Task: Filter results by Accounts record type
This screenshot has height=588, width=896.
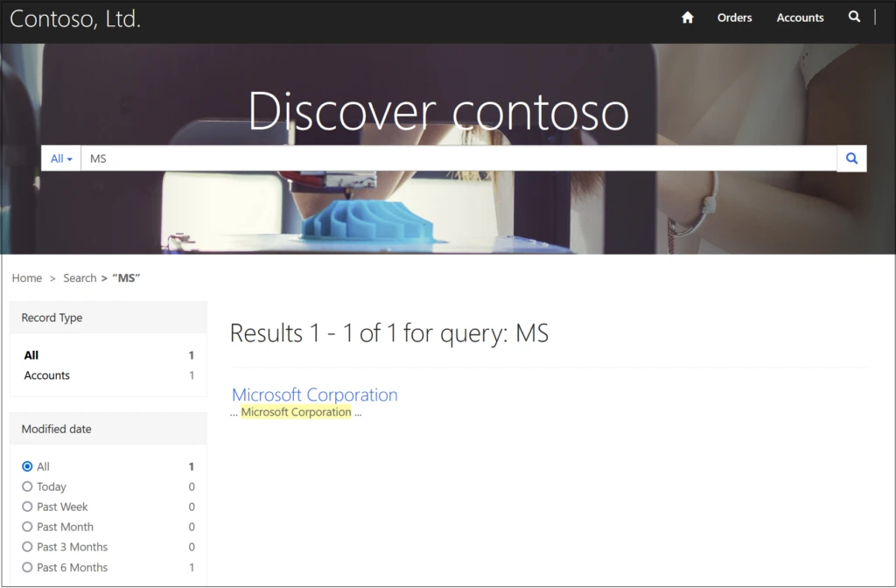Action: click(47, 375)
